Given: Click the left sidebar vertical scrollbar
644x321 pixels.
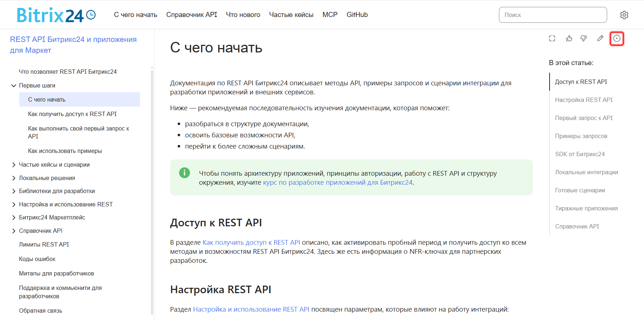Looking at the screenshot, I should 152,192.
